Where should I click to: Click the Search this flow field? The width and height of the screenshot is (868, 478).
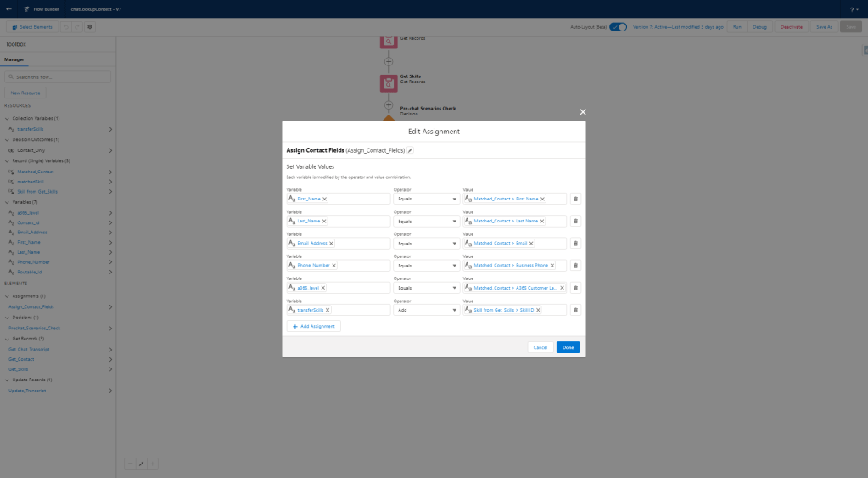click(x=59, y=77)
